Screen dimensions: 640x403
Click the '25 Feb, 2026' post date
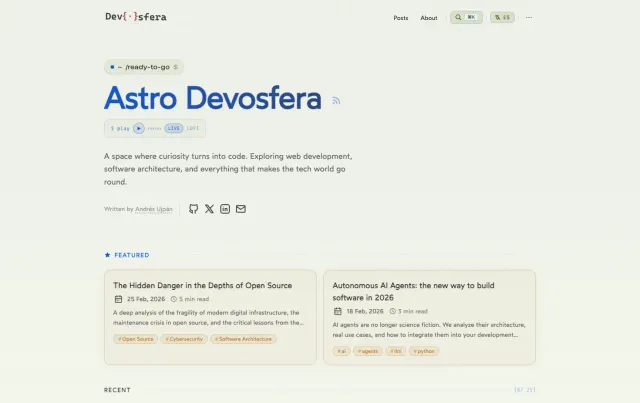146,299
